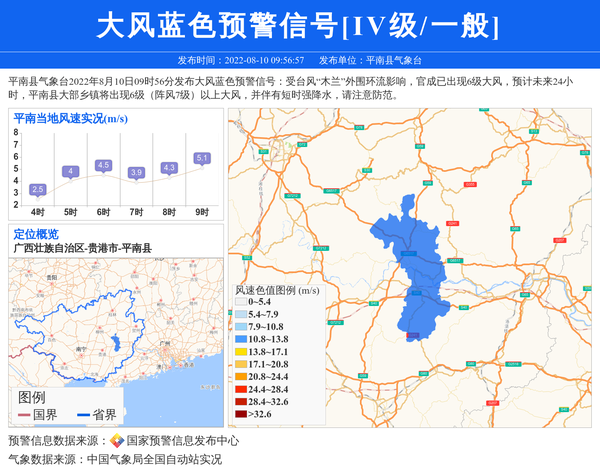The height and width of the screenshot is (471, 600).
Task: Click the >32.6 dark red legend swatch
Action: 240,413
